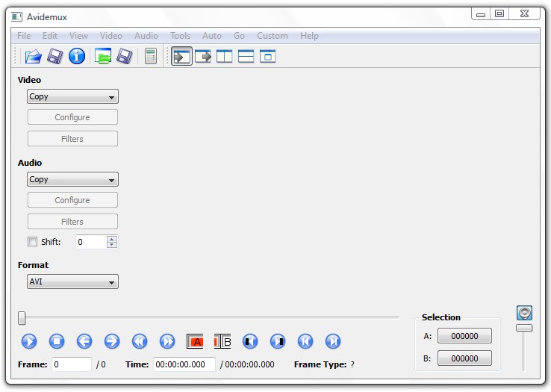Jump to the next keyframe

click(167, 341)
